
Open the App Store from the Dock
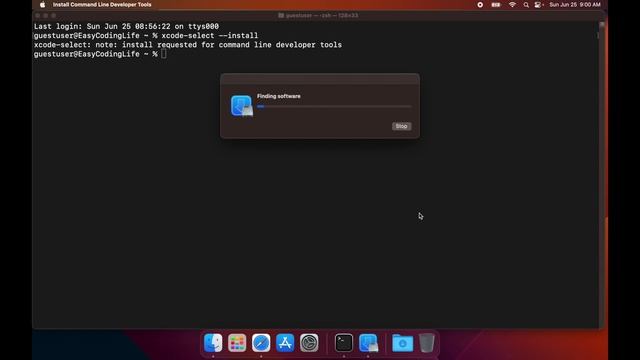click(285, 343)
